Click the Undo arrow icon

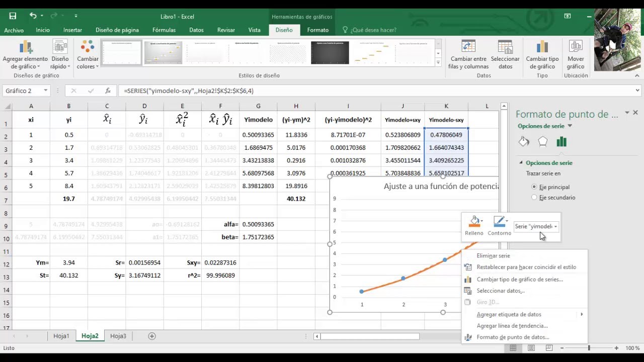[x=33, y=16]
